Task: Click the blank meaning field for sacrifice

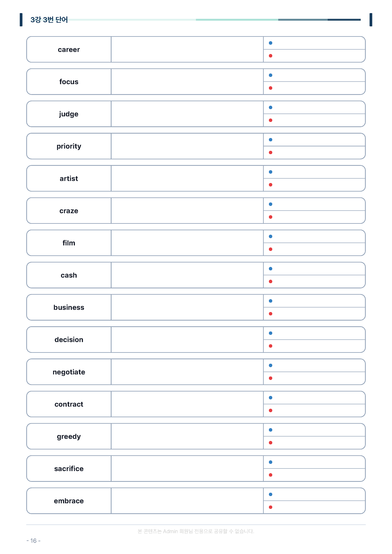Action: [x=187, y=469]
